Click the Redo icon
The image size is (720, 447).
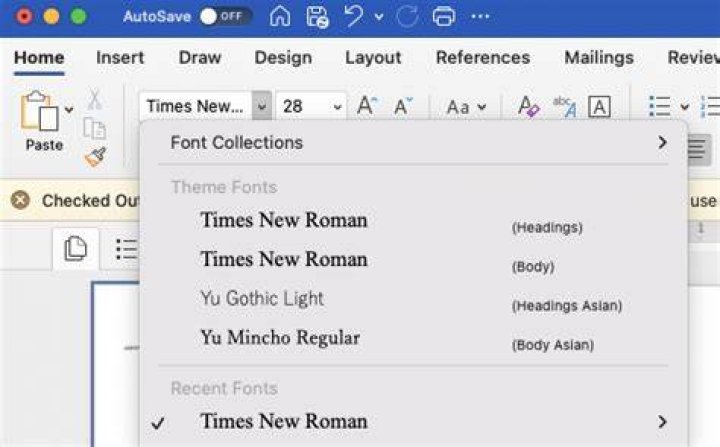(407, 17)
